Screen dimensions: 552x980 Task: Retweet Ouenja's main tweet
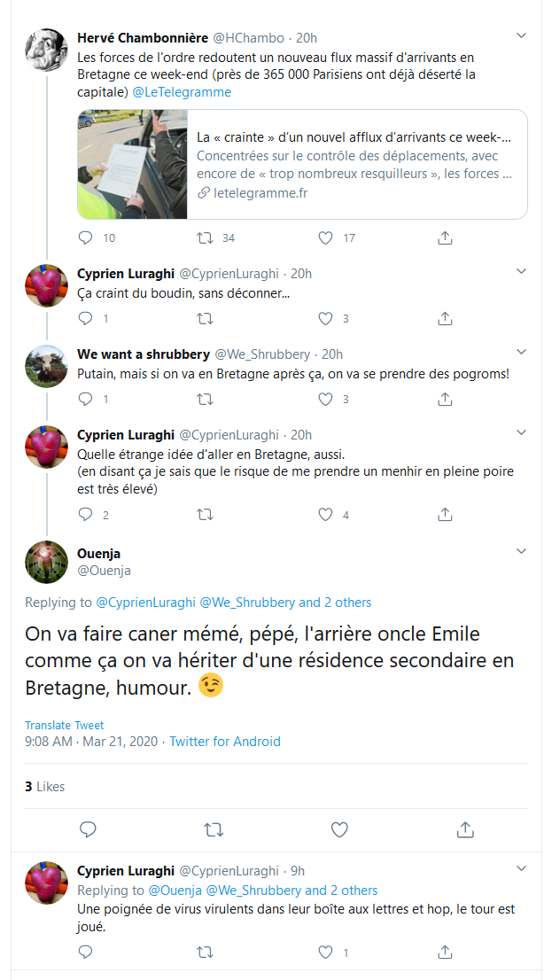click(214, 829)
